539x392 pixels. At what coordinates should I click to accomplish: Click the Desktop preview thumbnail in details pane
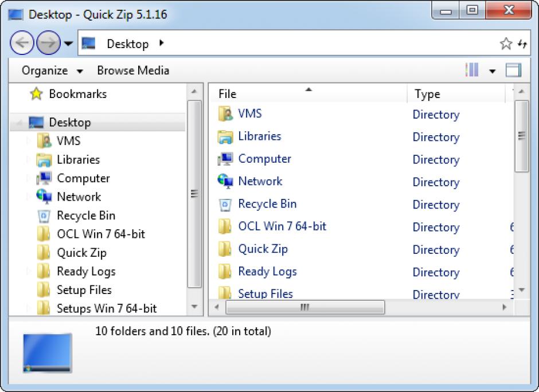[48, 353]
